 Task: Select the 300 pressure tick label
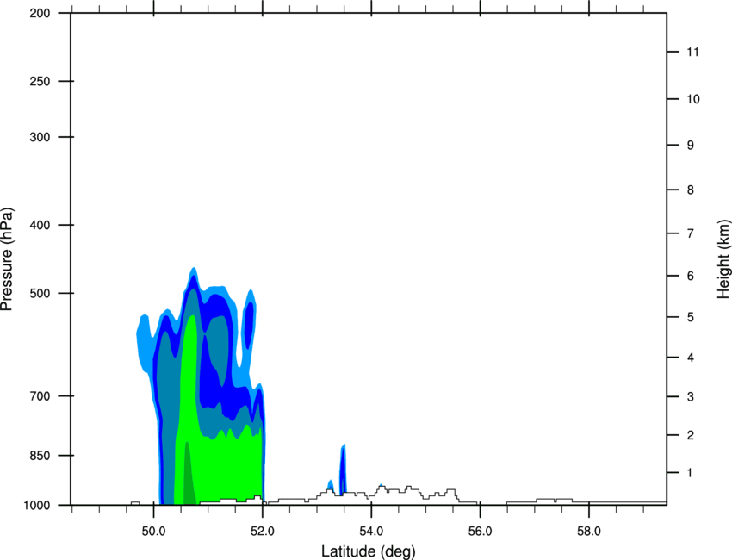(40, 137)
